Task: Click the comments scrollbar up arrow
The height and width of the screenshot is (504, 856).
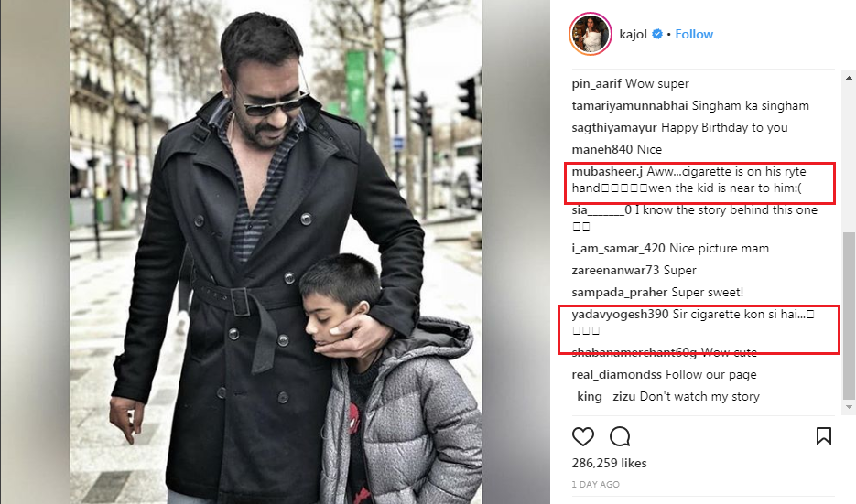Action: (849, 78)
